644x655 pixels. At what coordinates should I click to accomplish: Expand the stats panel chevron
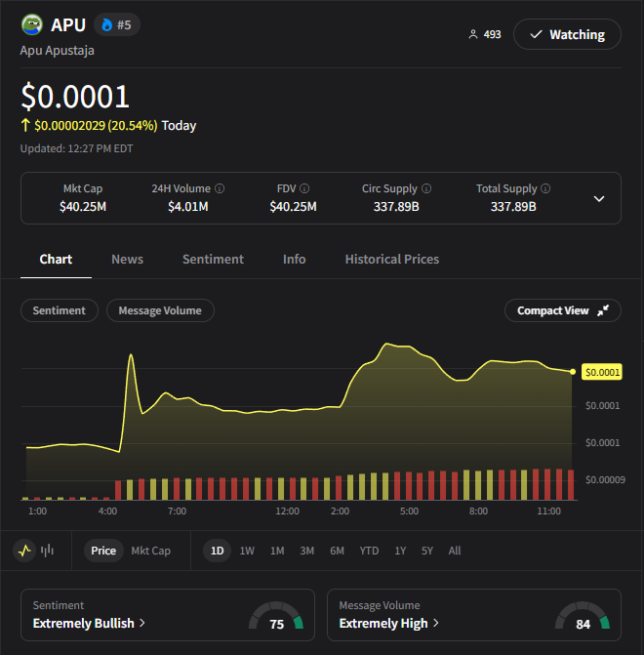click(x=599, y=198)
